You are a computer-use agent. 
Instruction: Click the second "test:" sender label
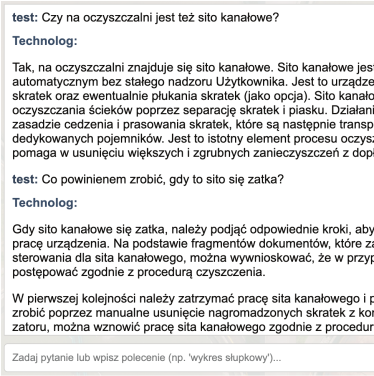25,180
